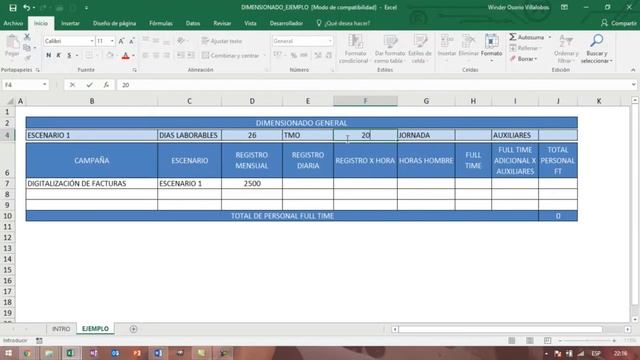Switch to page layout view icon
The height and width of the screenshot is (360, 640).
(x=529, y=340)
